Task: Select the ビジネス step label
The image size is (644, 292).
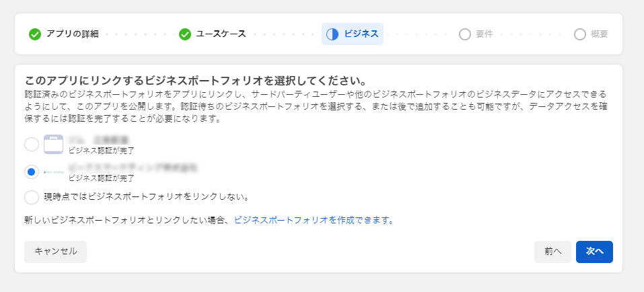Action: [x=361, y=34]
